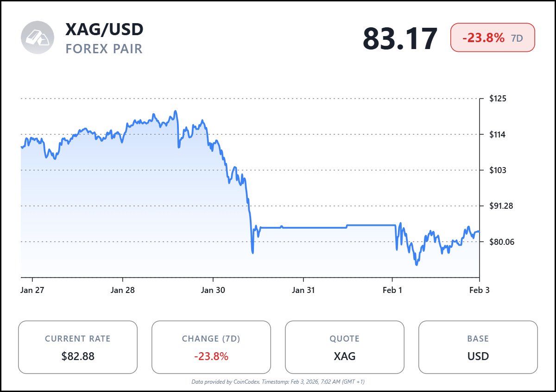Select the Quote XAG card
Image resolution: width=556 pixels, height=392 pixels.
[x=345, y=347]
